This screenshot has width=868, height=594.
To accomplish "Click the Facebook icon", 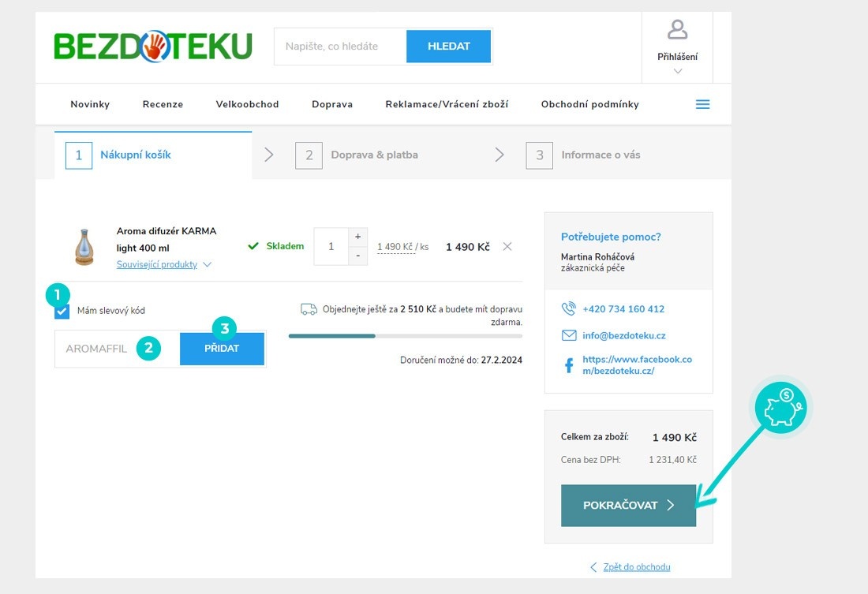I will pyautogui.click(x=568, y=365).
